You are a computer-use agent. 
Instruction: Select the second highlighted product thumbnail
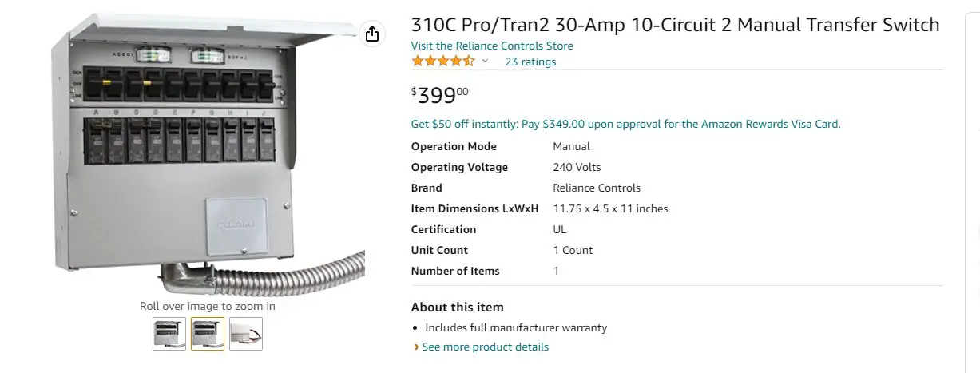click(x=208, y=334)
